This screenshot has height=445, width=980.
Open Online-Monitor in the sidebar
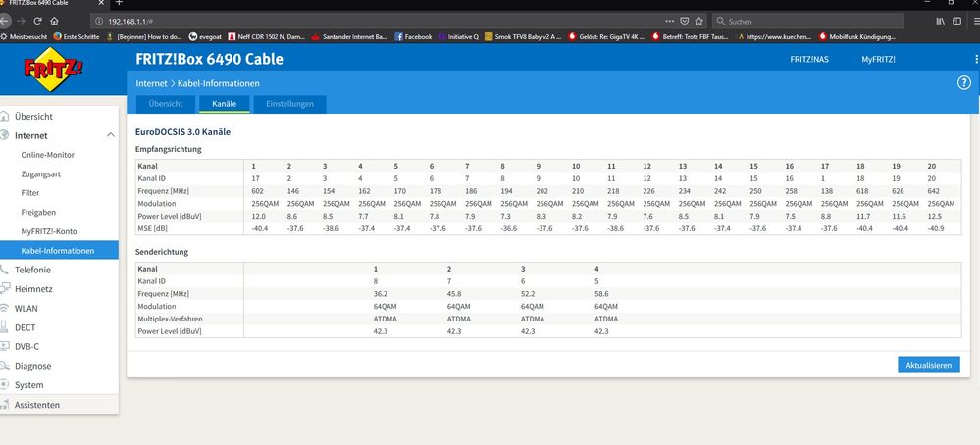[x=47, y=155]
